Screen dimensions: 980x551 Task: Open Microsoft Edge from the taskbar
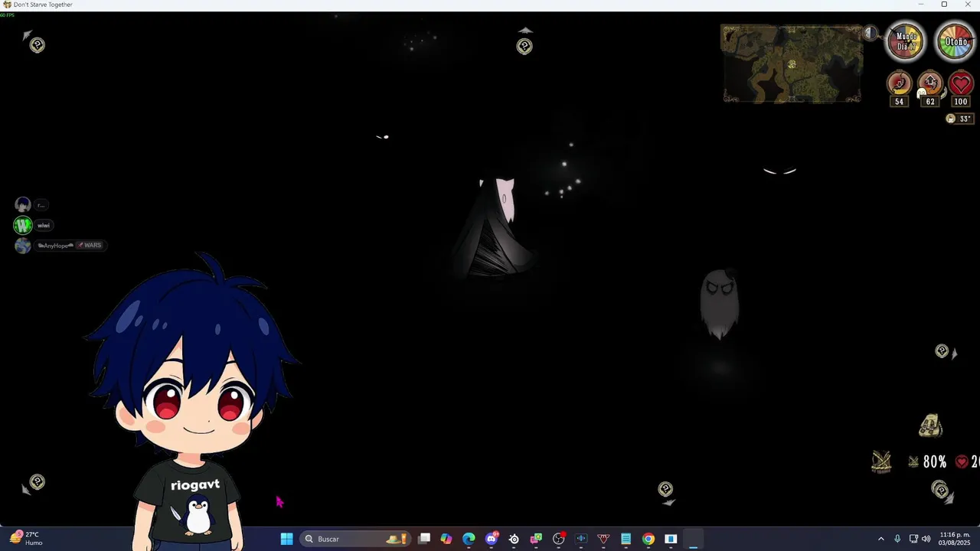(469, 539)
